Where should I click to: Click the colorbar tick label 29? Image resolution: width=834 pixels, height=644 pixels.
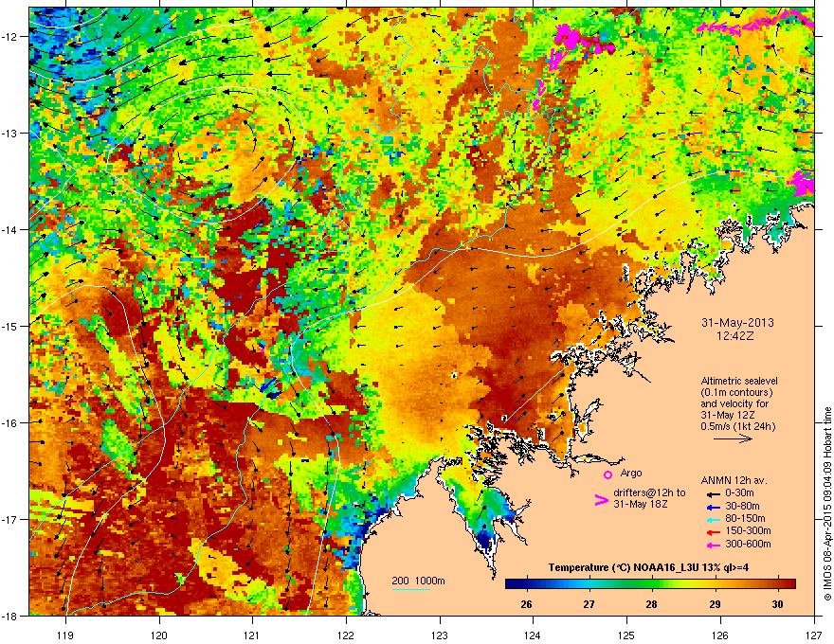coord(715,604)
